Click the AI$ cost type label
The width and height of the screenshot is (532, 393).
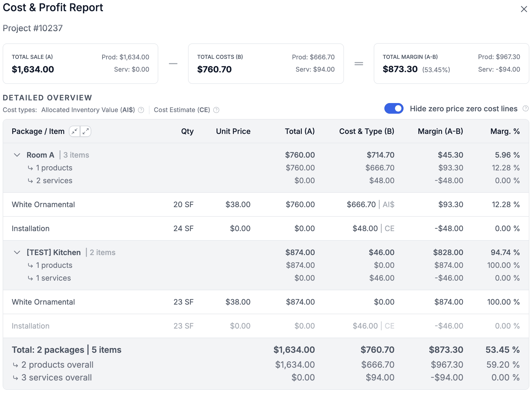(x=388, y=204)
